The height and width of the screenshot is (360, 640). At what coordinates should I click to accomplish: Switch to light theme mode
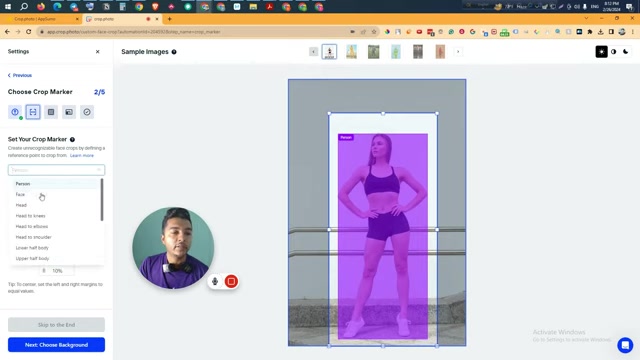pyautogui.click(x=602, y=52)
